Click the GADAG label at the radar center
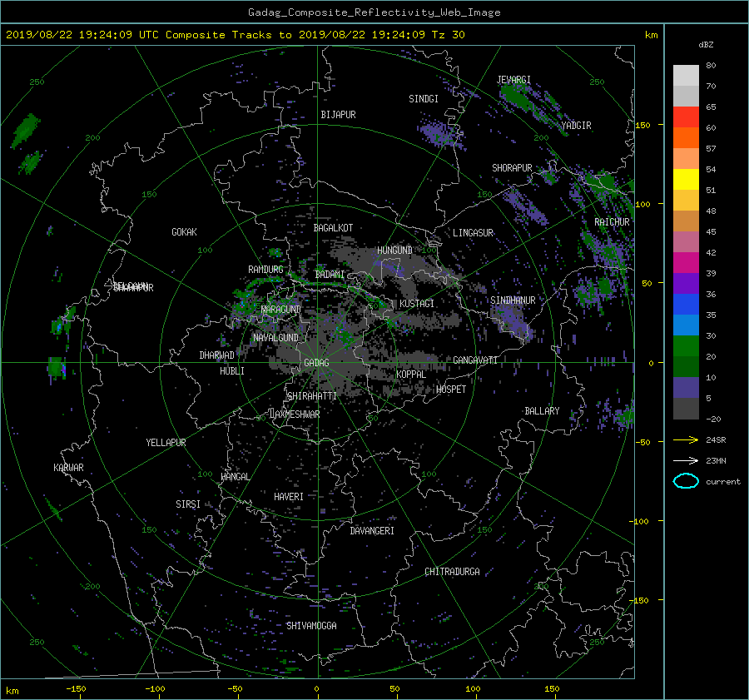Screen dimensions: 749x700 (x=316, y=363)
